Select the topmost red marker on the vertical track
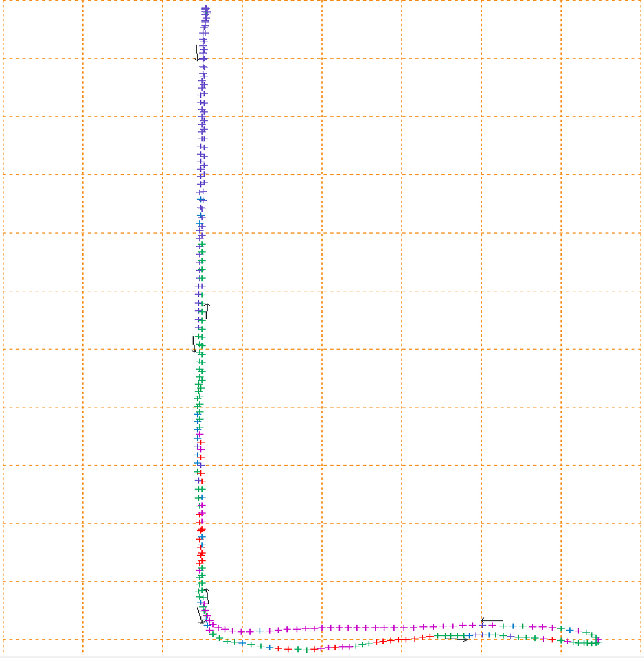 201,442
